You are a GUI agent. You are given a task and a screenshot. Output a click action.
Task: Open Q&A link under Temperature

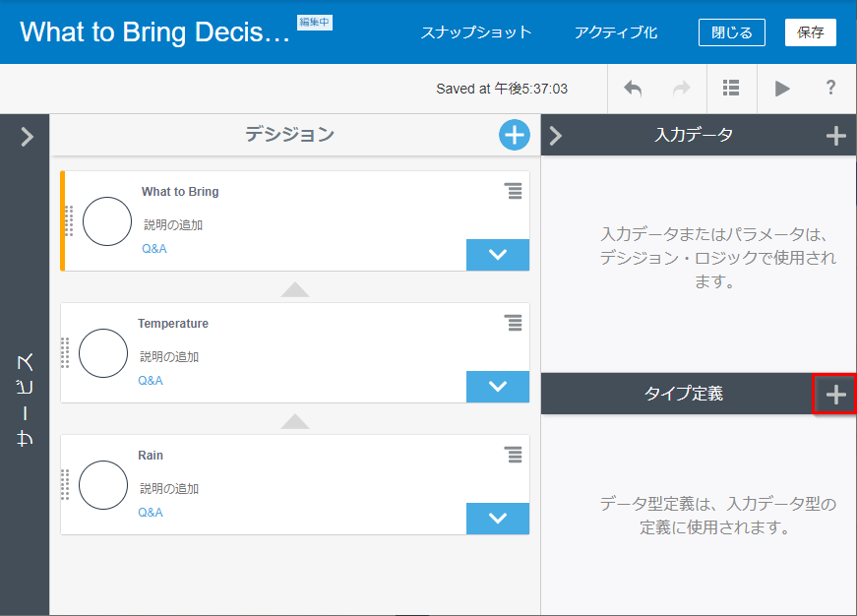pyautogui.click(x=151, y=381)
